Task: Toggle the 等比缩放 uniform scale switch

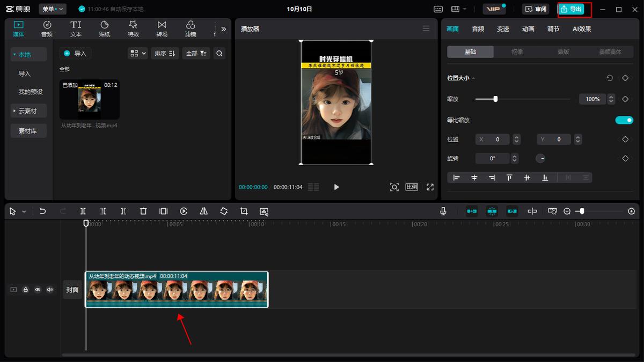Action: click(x=624, y=120)
